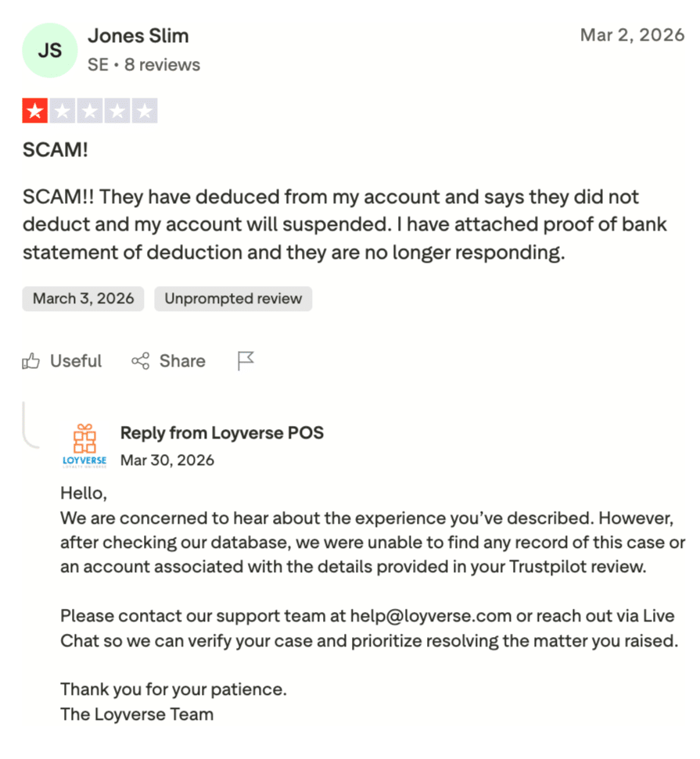Flag this review with the flag icon

coord(246,361)
